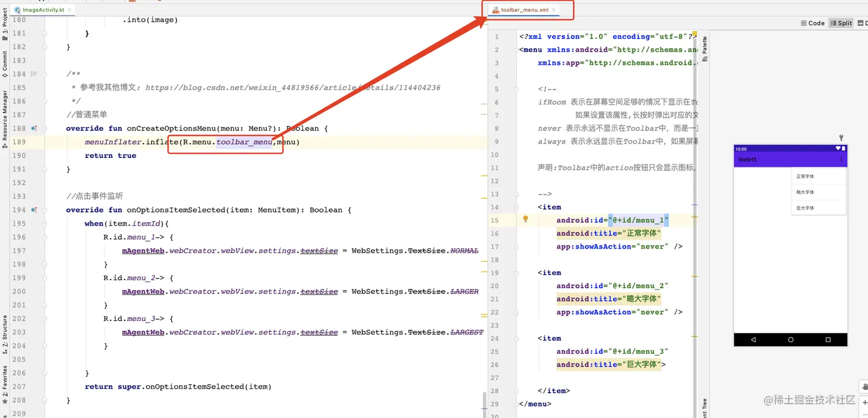
Task: Collapse the menu_1 branch at line 196
Action: click(x=45, y=237)
